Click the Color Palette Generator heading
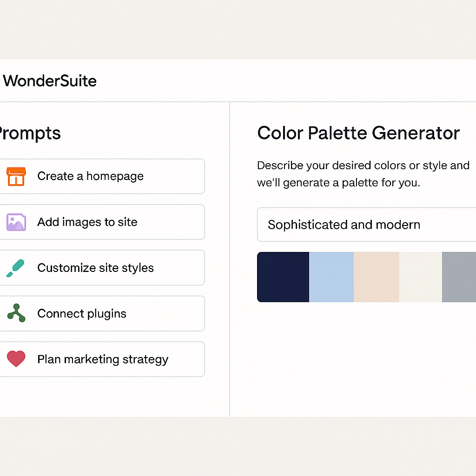The image size is (476, 476). (x=358, y=133)
